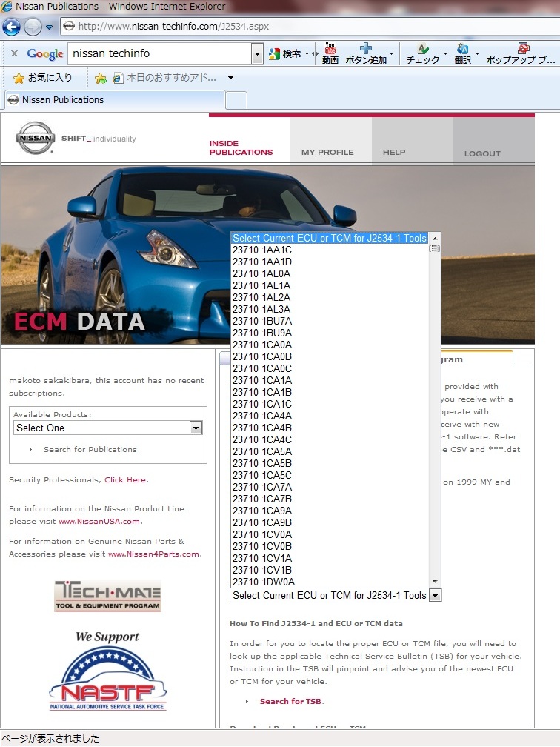The width and height of the screenshot is (560, 747).
Task: Choose 23710 1CV1B from the list
Action: point(330,571)
